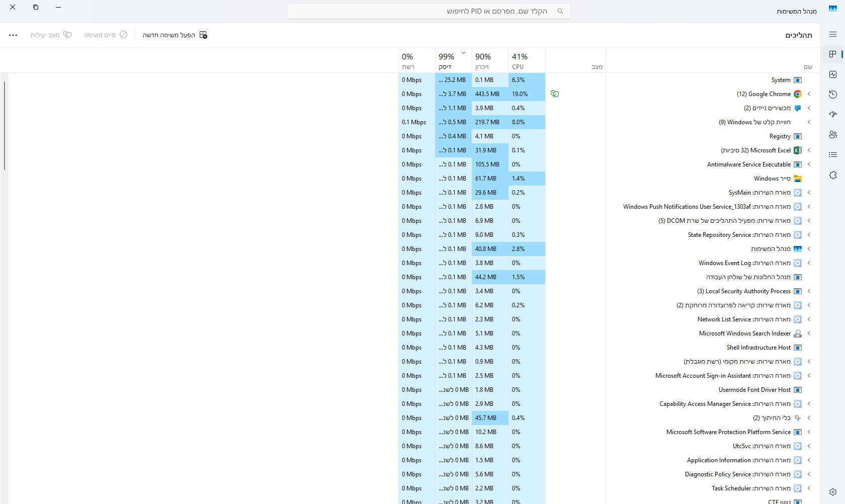
Task: Click הפעלת משימה חדשה (run new task)
Action: pyautogui.click(x=175, y=35)
